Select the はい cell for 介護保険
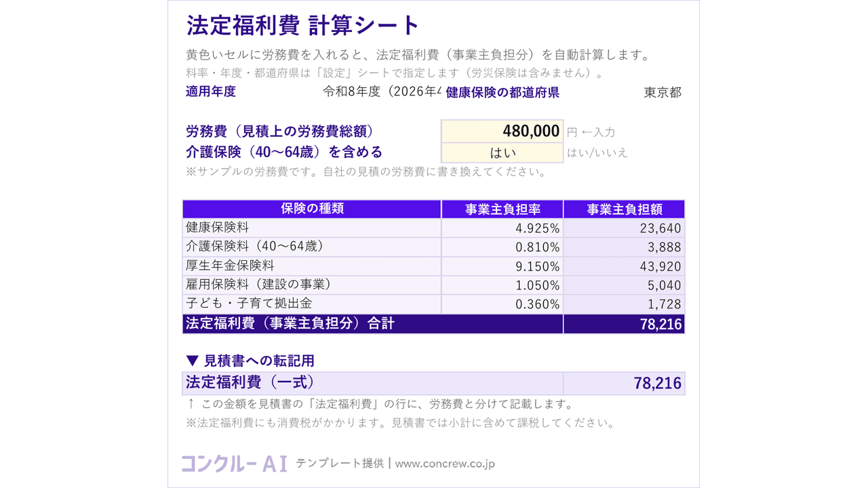The image size is (868, 488). point(502,152)
